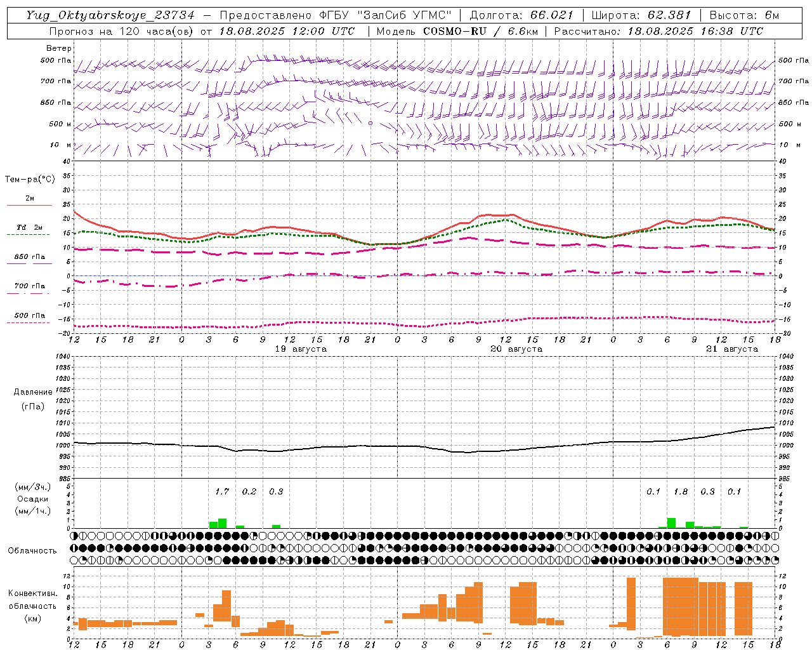Viewport: 812px width, 650px height.
Task: Click the 20 августа date label
Action: [x=516, y=349]
